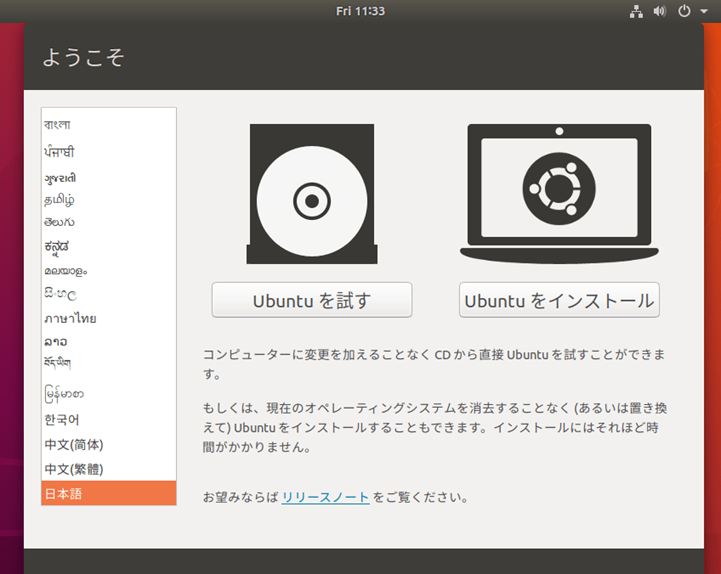
Task: Open the volume speaker icon in top bar
Action: coord(659,11)
